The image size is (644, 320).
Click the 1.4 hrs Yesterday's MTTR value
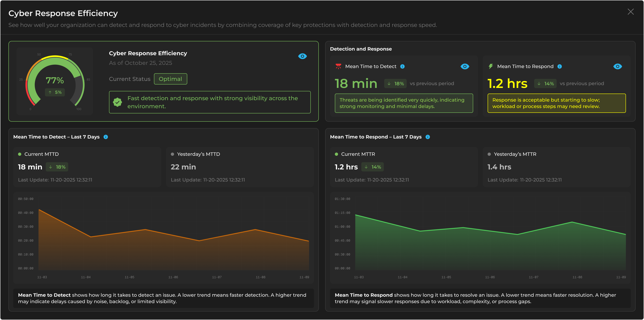[499, 167]
